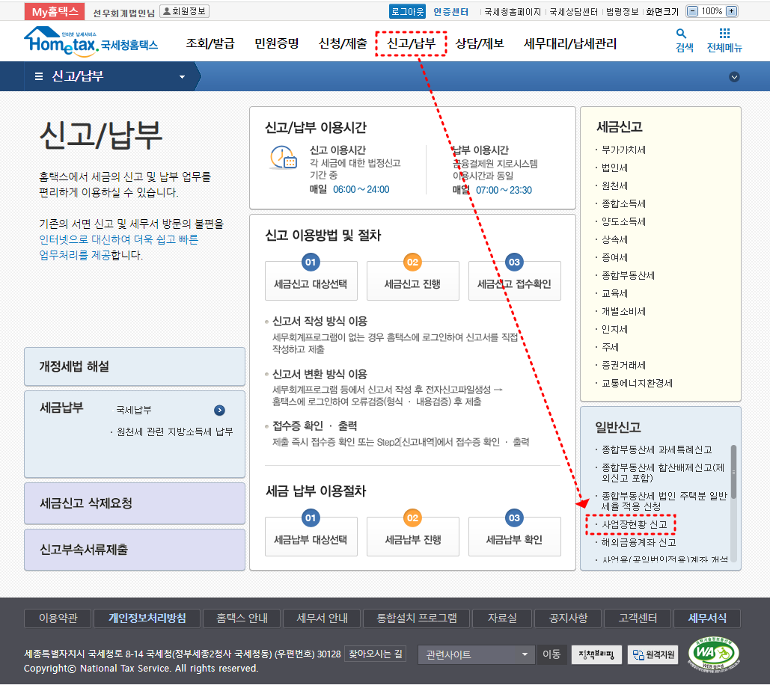Open 법령정보 link
This screenshot has height=700, width=770.
click(x=622, y=12)
